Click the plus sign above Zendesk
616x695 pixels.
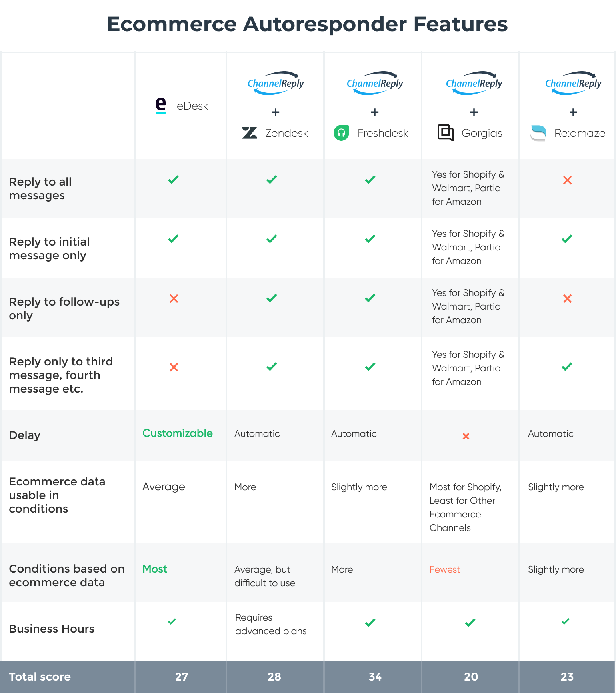(x=276, y=112)
